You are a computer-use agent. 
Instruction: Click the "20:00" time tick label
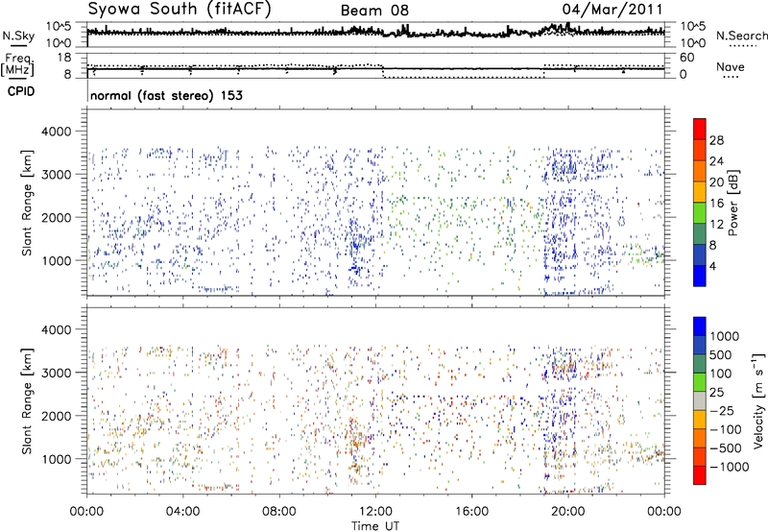click(x=568, y=512)
